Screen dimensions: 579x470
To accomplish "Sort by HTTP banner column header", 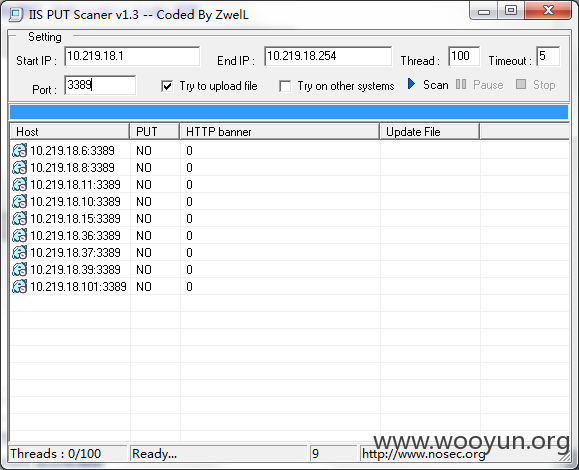I will [280, 132].
